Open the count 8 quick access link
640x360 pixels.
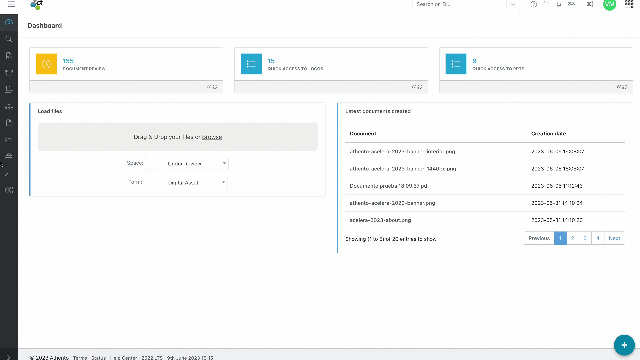click(474, 61)
